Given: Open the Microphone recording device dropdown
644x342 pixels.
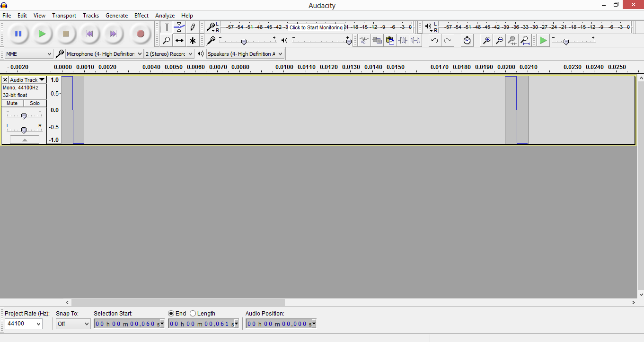Looking at the screenshot, I should [104, 54].
